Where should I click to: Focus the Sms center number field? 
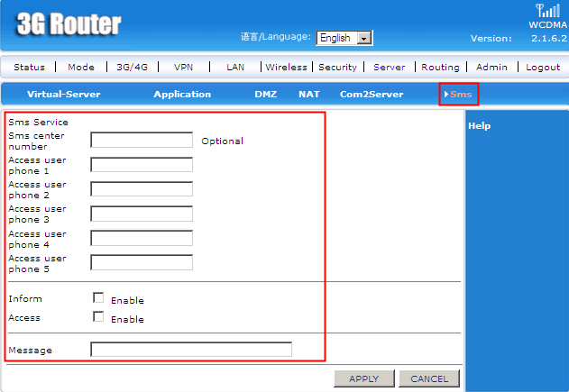(x=142, y=140)
